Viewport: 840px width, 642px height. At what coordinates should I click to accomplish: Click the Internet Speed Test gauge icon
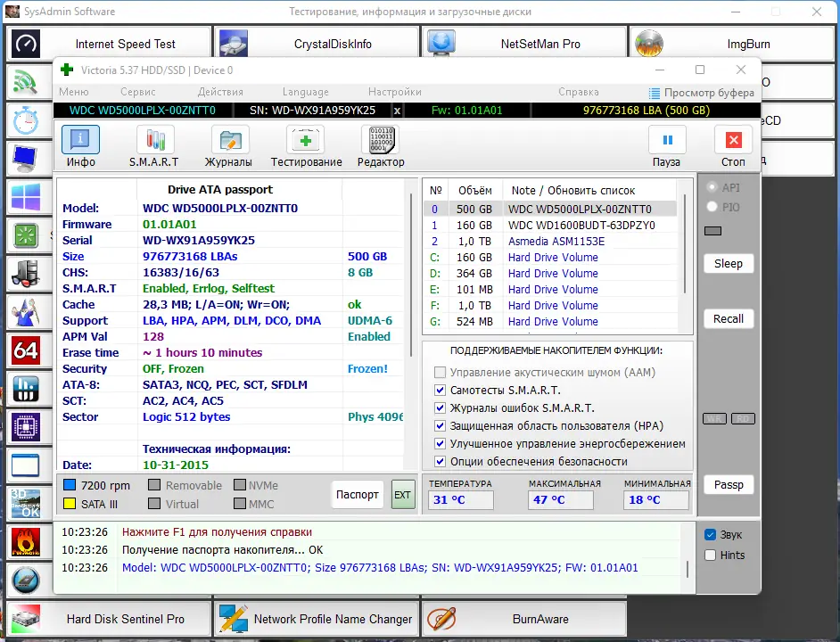click(x=26, y=44)
